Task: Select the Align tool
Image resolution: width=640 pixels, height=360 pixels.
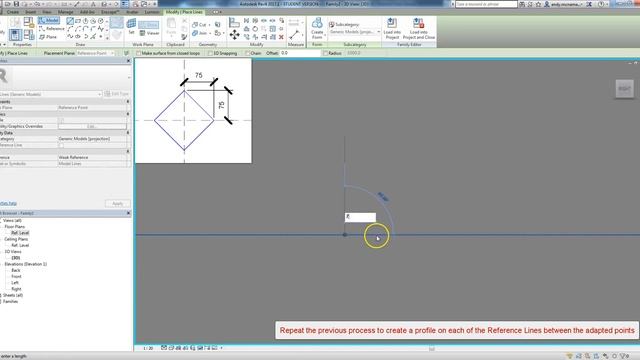Action: click(234, 22)
